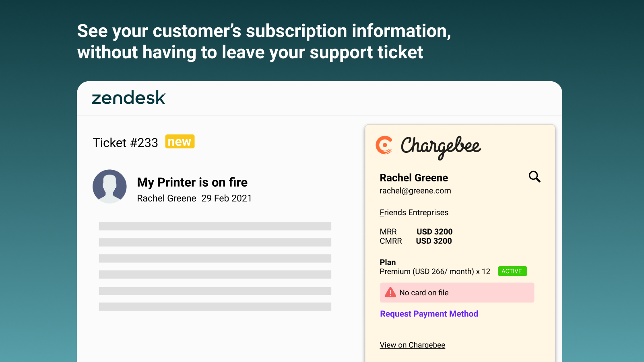Click the requester avatar on the ticket
Screen dimensions: 644x362
[x=109, y=186]
